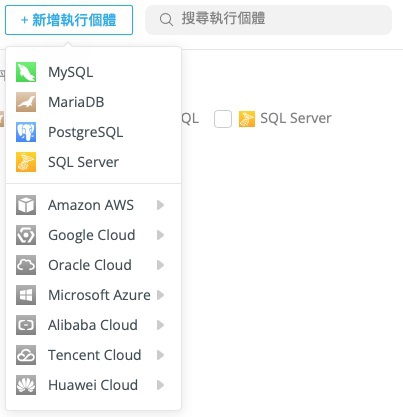This screenshot has width=403, height=417.
Task: Click the 新增執行個體 button
Action: (x=69, y=20)
